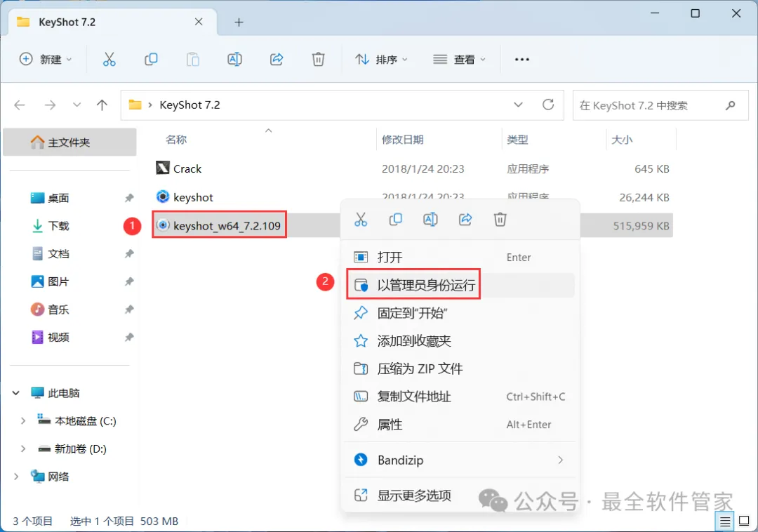Image resolution: width=758 pixels, height=532 pixels.
Task: Click the Delete trash icon in the top toolbar
Action: [x=318, y=60]
